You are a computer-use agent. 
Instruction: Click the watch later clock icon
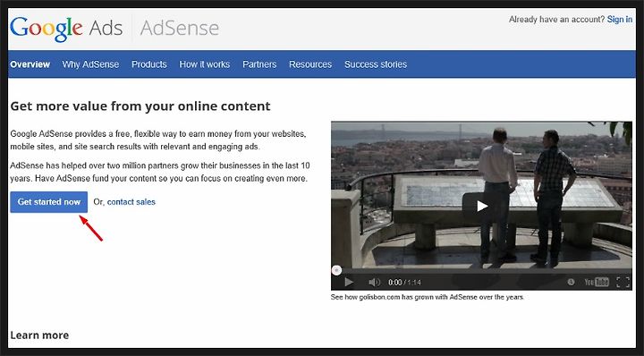tap(571, 282)
